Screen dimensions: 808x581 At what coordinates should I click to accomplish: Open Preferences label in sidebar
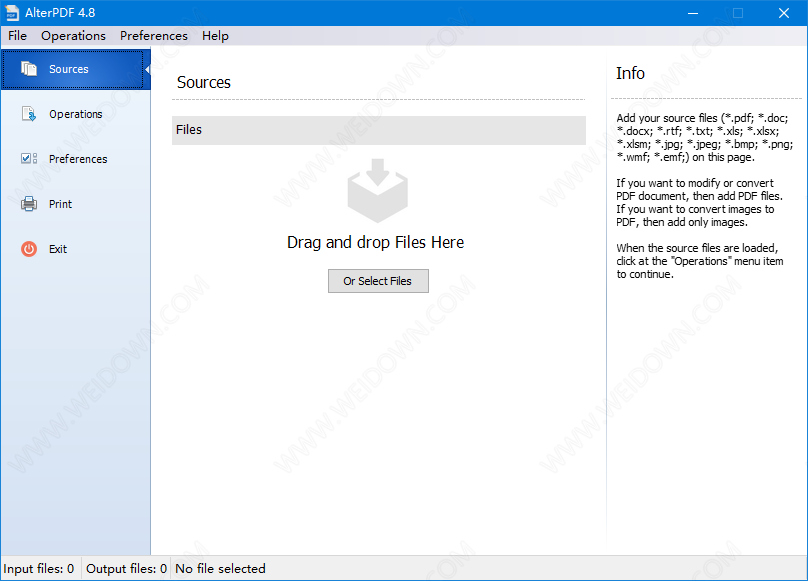point(78,159)
